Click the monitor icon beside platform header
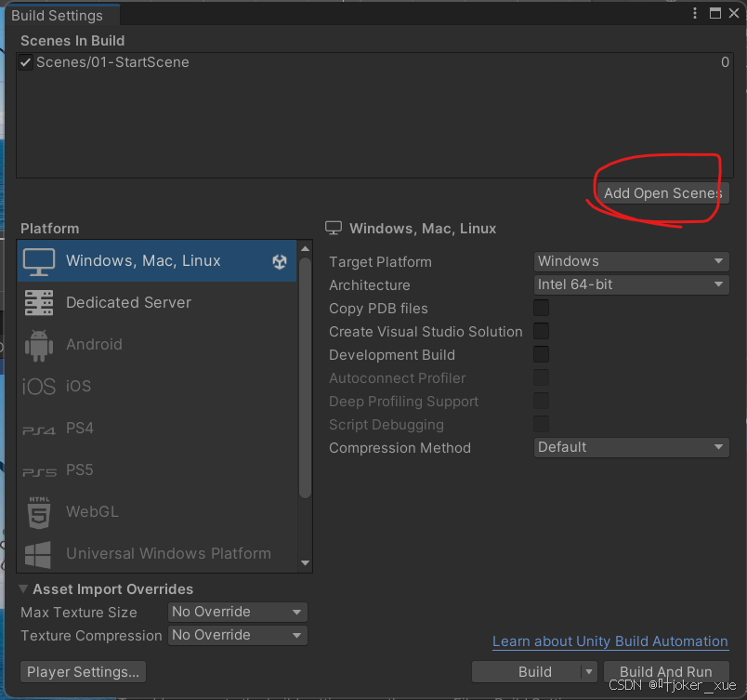The width and height of the screenshot is (747, 700). point(334,228)
